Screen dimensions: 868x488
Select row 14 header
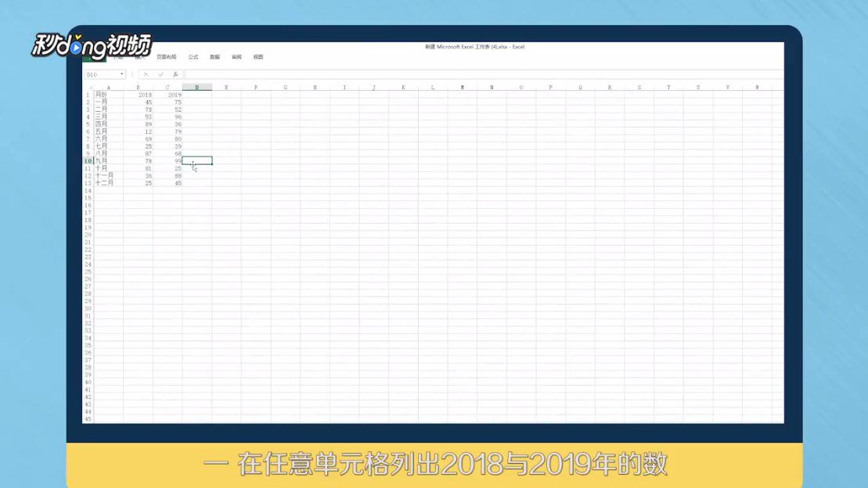pyautogui.click(x=88, y=191)
